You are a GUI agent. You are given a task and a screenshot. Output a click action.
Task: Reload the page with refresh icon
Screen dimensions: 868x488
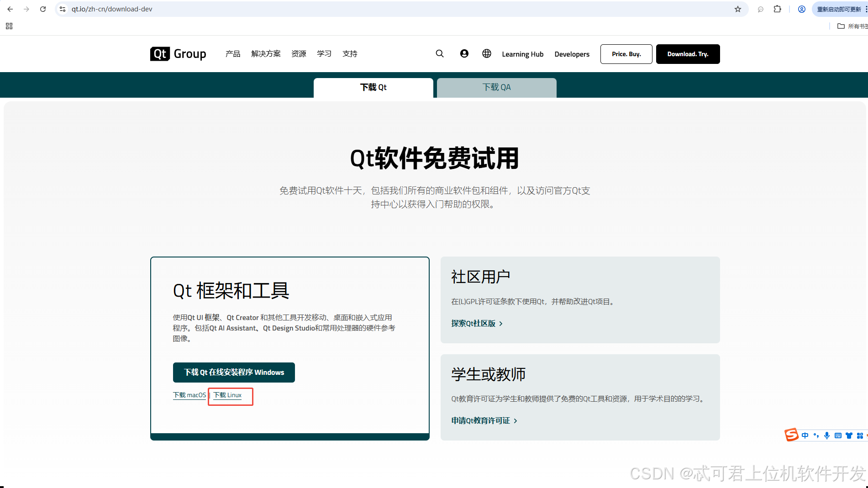coord(43,9)
